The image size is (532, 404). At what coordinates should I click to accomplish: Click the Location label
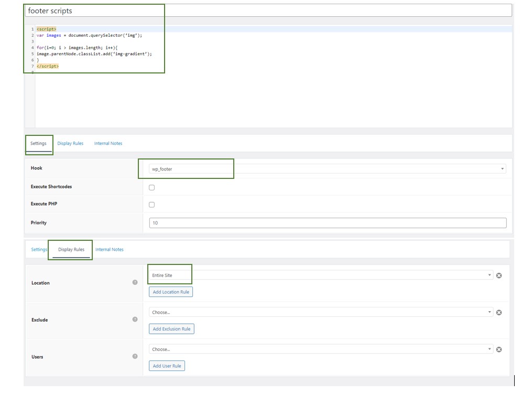40,283
